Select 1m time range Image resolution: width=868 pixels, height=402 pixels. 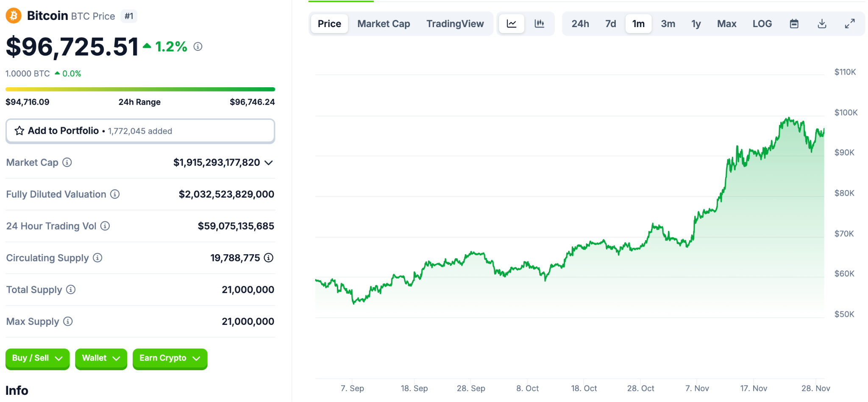tap(638, 24)
